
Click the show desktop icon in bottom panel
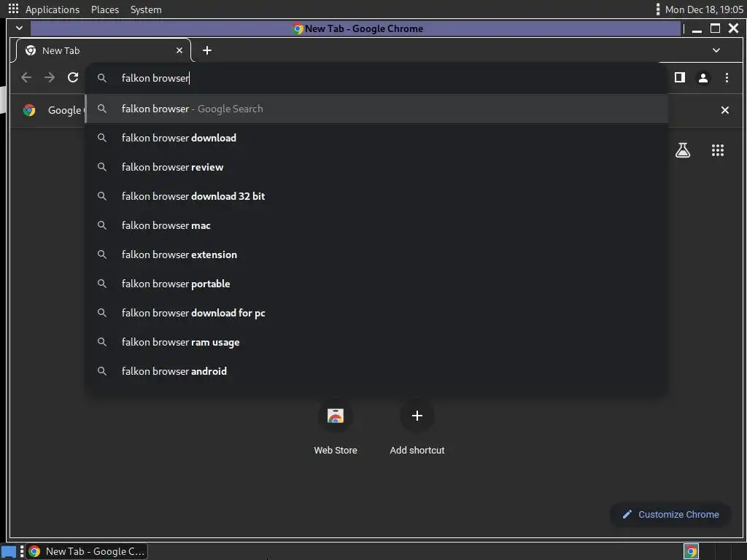9,551
